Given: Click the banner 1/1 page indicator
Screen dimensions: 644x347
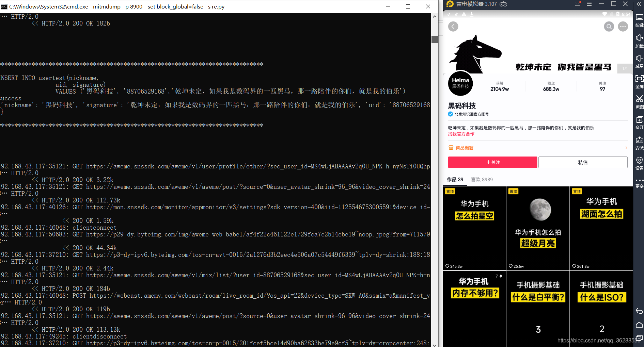Looking at the screenshot, I should coord(625,68).
